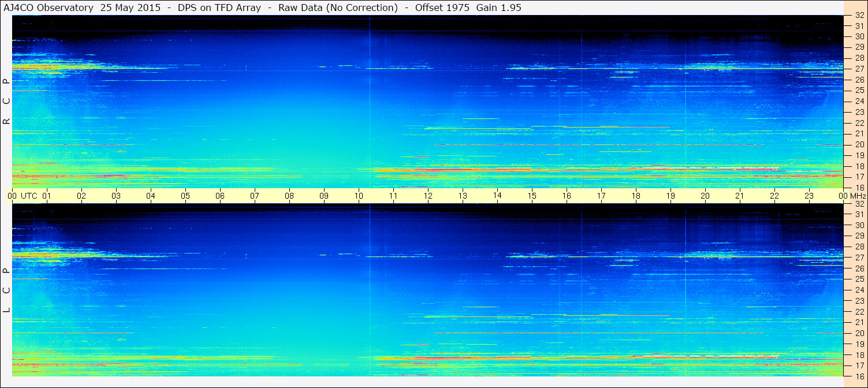
Task: Select the 19 hour mark on time axis
Action: click(x=670, y=196)
